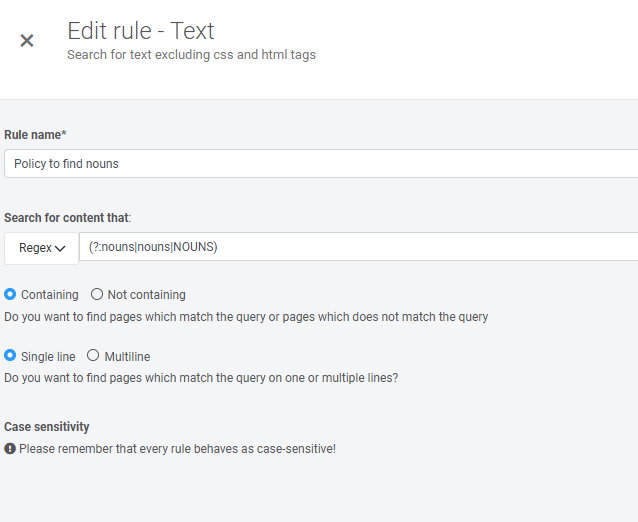Click the chevron arrow beside Regex

[x=61, y=248]
